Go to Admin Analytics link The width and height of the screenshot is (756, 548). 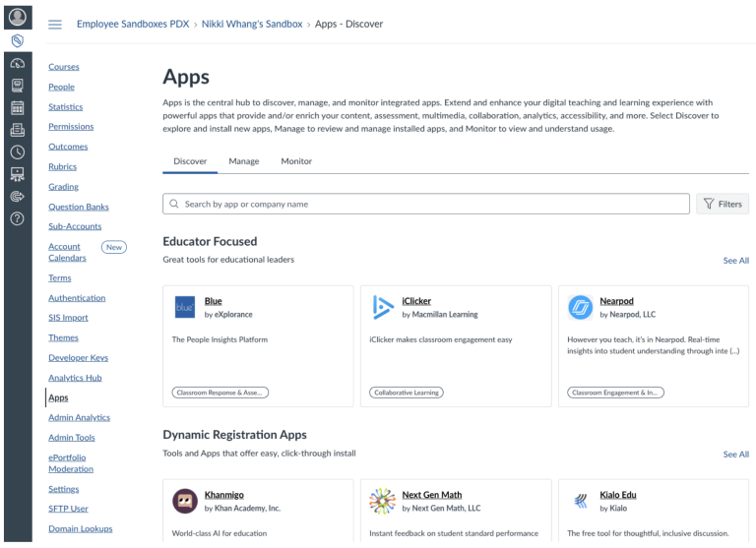(x=79, y=418)
